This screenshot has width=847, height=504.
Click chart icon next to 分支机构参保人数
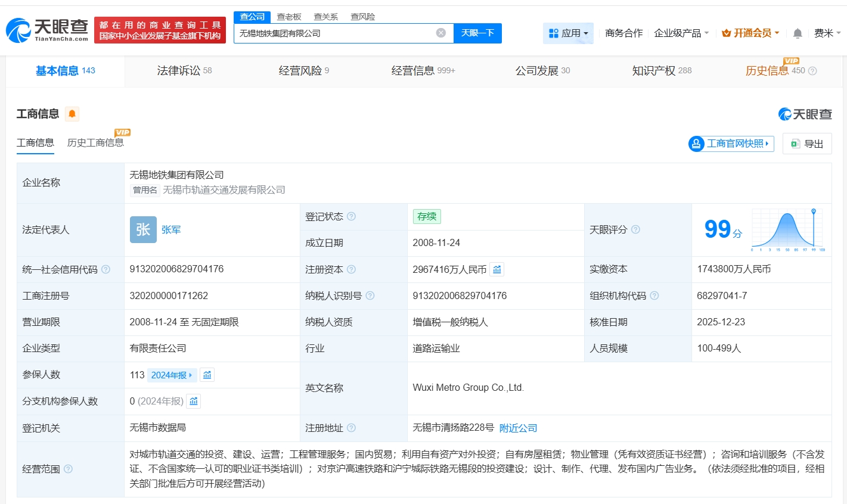pyautogui.click(x=194, y=402)
